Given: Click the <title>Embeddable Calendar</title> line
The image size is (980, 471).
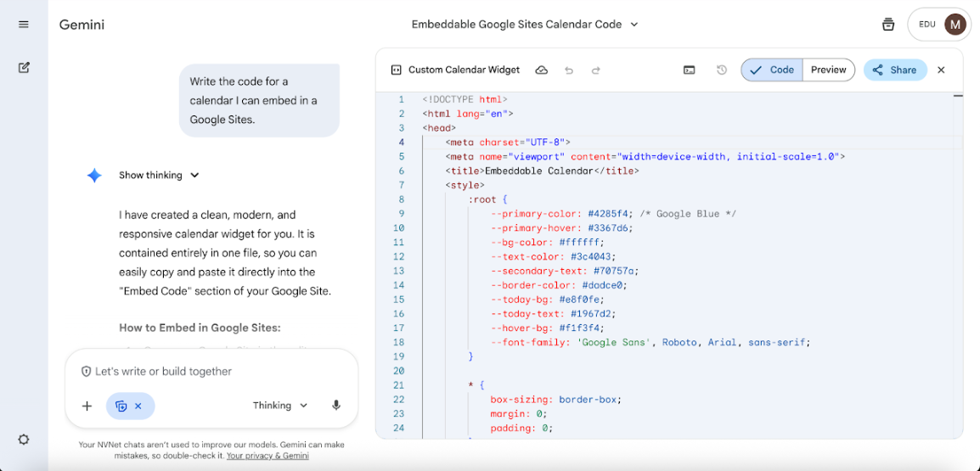Looking at the screenshot, I should pyautogui.click(x=542, y=171).
